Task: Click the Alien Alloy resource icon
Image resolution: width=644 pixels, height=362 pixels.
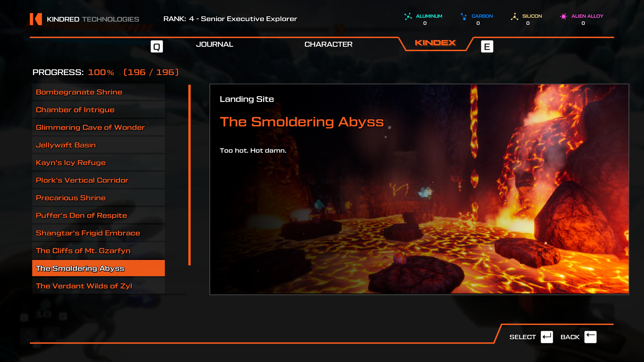Action: (x=563, y=16)
